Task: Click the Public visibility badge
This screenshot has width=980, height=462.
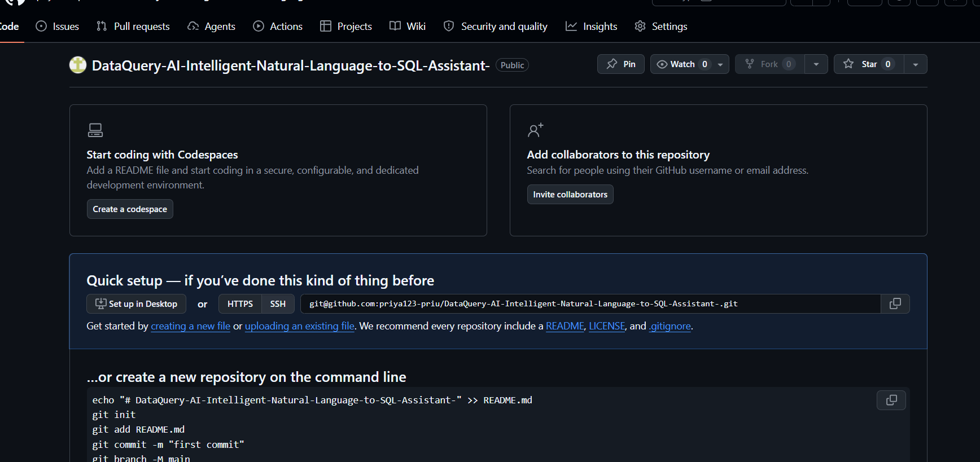Action: point(512,65)
